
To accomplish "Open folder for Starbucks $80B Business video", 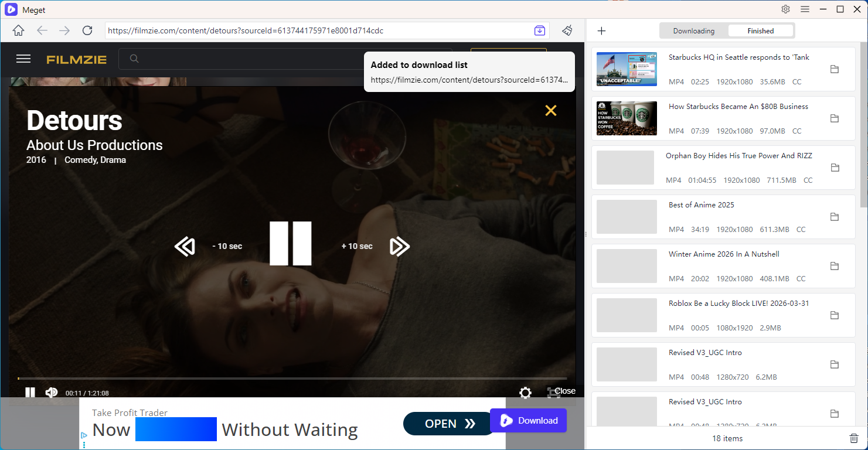I will (835, 118).
